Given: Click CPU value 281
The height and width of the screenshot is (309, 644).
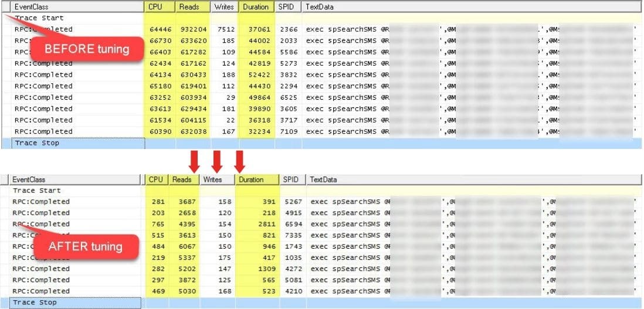Looking at the screenshot, I should point(158,202).
